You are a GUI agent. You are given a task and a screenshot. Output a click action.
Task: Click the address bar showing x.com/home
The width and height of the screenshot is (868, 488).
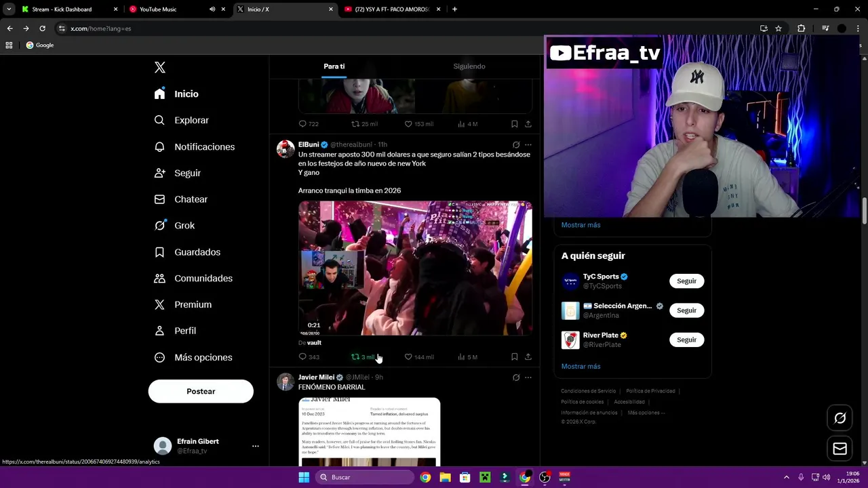pyautogui.click(x=407, y=28)
